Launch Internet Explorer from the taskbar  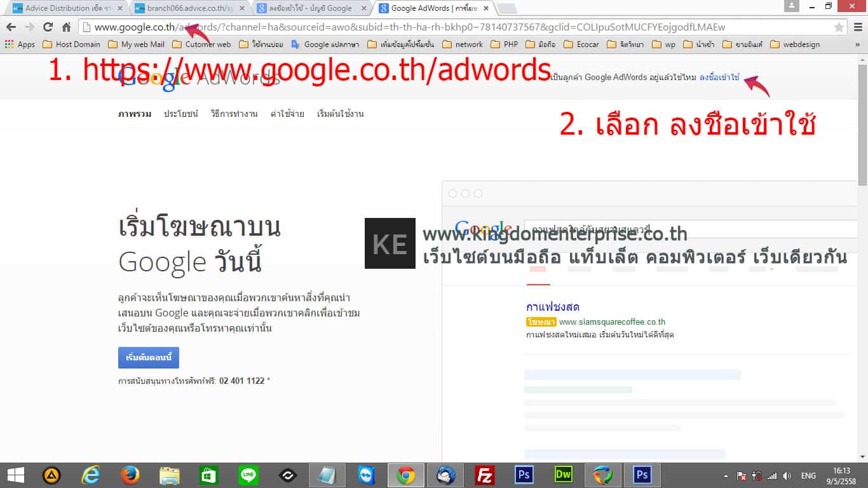point(89,475)
